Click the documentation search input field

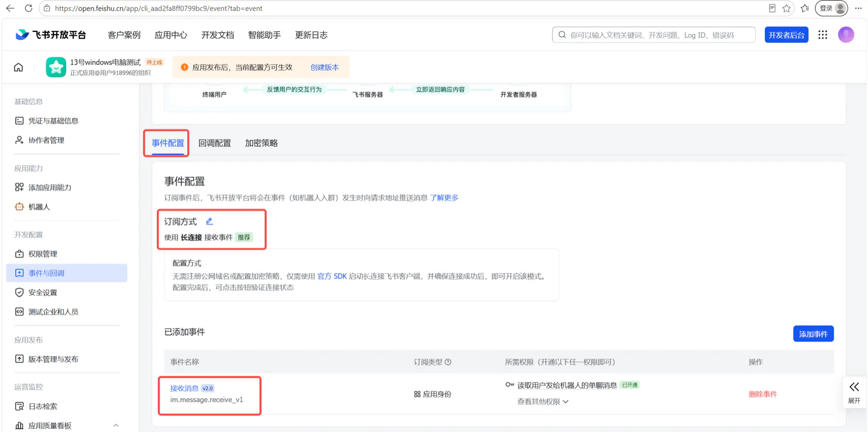point(654,35)
